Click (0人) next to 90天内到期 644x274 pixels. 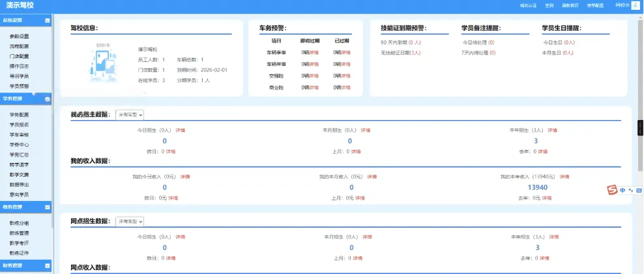[415, 42]
